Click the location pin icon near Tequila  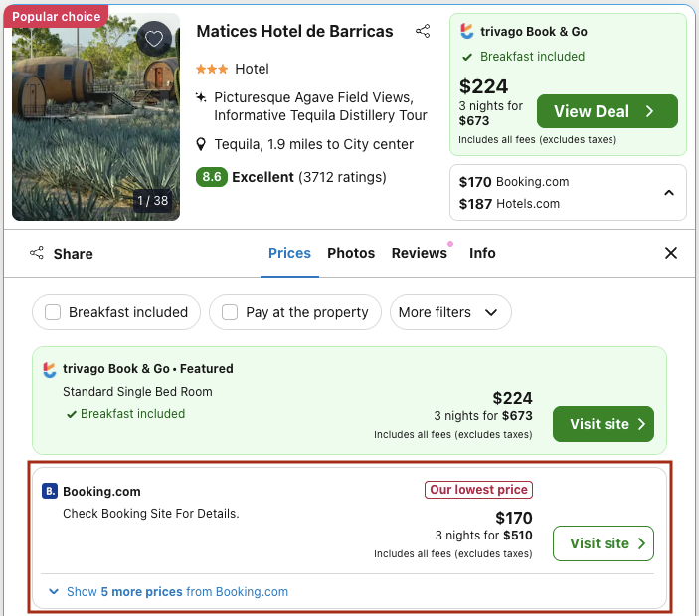pos(201,144)
